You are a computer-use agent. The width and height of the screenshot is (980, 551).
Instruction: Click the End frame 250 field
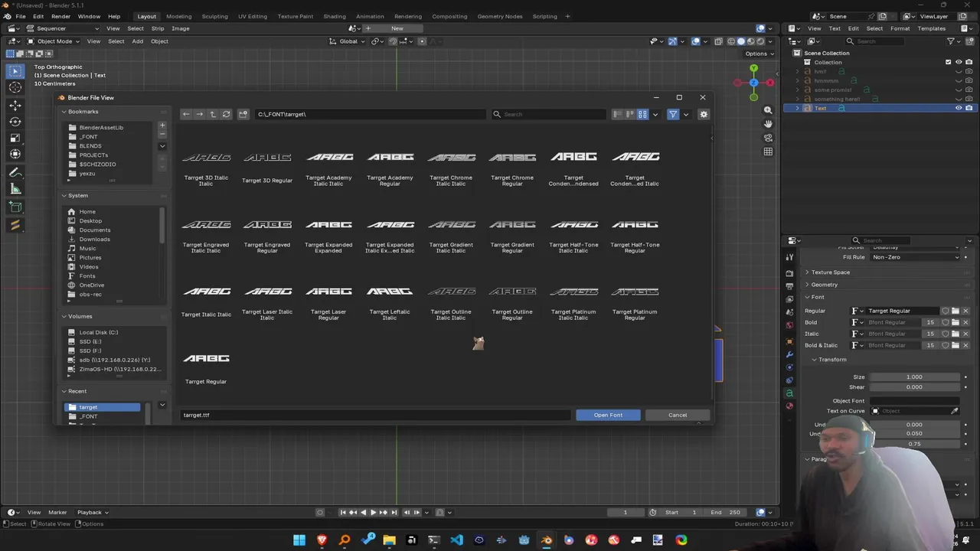point(725,512)
